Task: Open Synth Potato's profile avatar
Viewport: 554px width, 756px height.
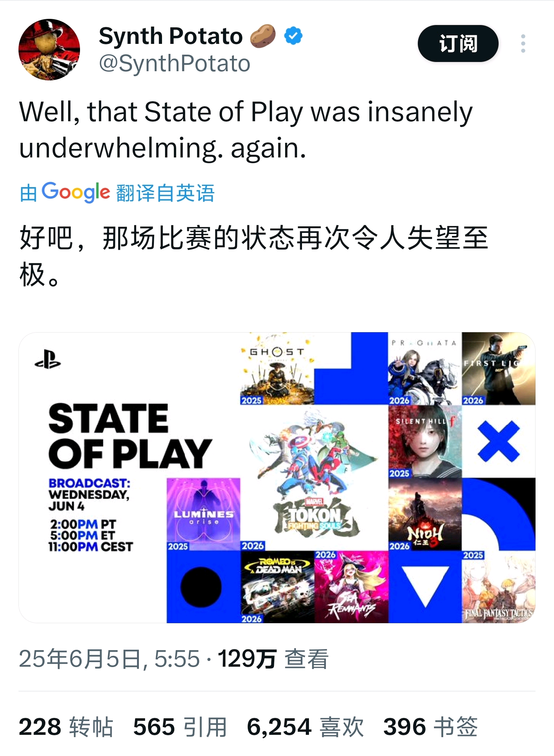Action: (49, 50)
